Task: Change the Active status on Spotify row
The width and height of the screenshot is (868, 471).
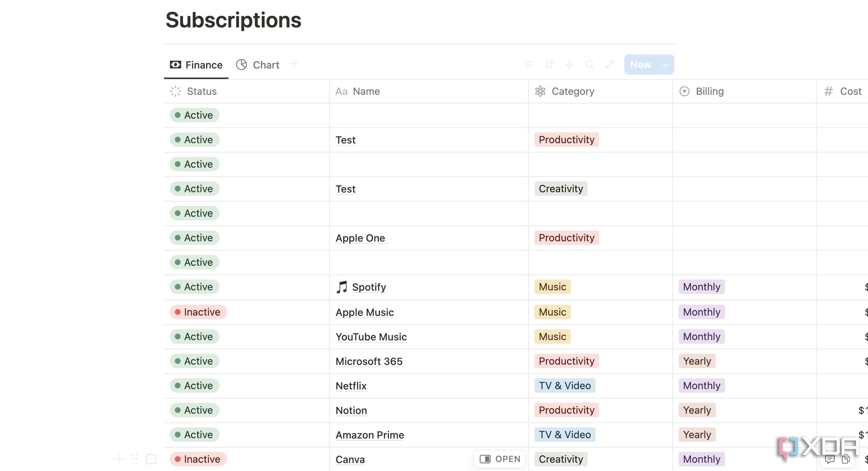Action: tap(195, 287)
